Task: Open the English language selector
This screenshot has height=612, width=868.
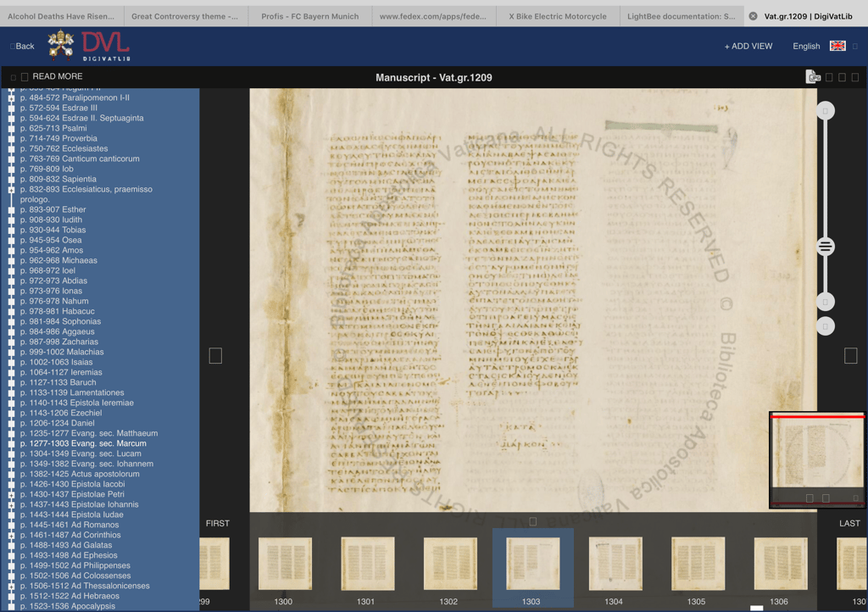Action: [806, 46]
